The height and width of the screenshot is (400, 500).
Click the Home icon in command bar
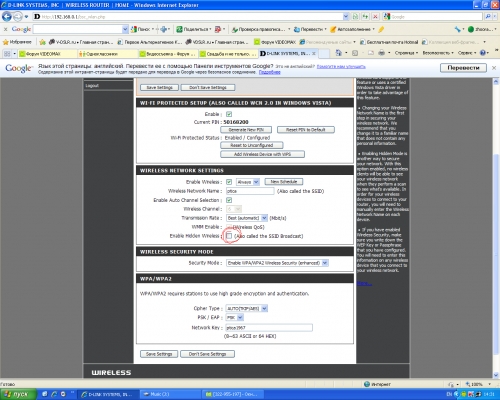[x=339, y=53]
